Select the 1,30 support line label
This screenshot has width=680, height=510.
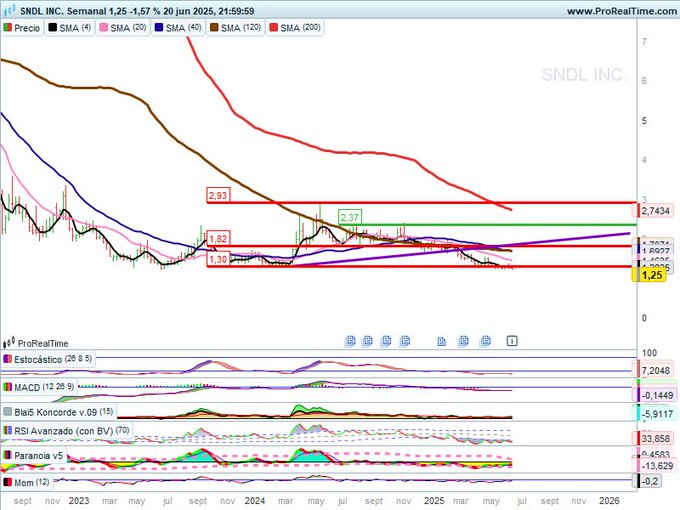[x=218, y=259]
